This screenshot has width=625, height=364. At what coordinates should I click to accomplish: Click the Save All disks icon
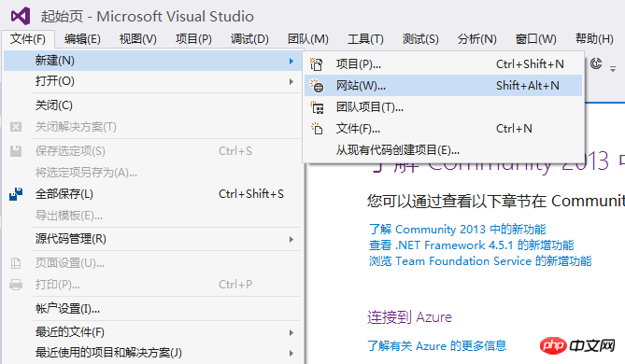coord(16,194)
